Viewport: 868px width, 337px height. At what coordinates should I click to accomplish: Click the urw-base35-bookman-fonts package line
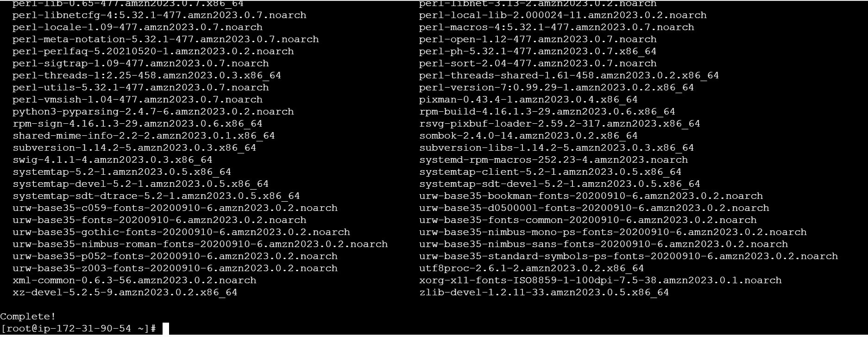[x=591, y=196]
